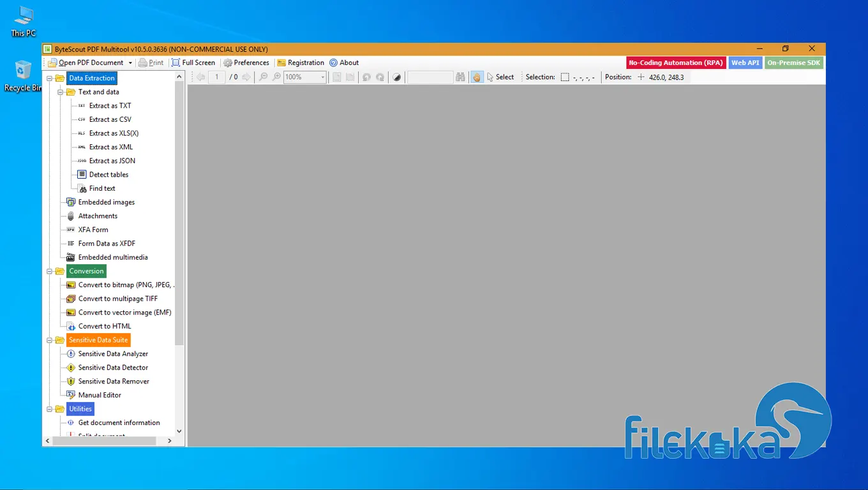The height and width of the screenshot is (490, 868).
Task: Open the 100% zoom level dropdown
Action: click(x=322, y=77)
